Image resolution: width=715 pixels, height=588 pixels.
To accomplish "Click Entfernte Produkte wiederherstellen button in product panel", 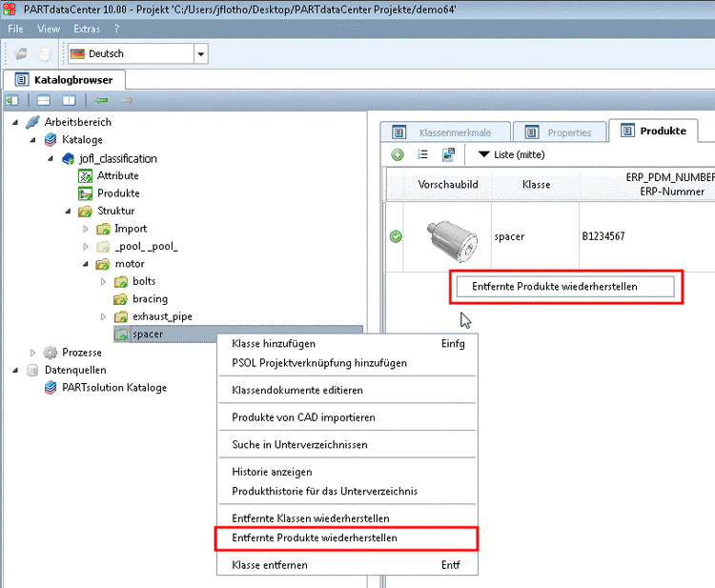I will coord(565,287).
